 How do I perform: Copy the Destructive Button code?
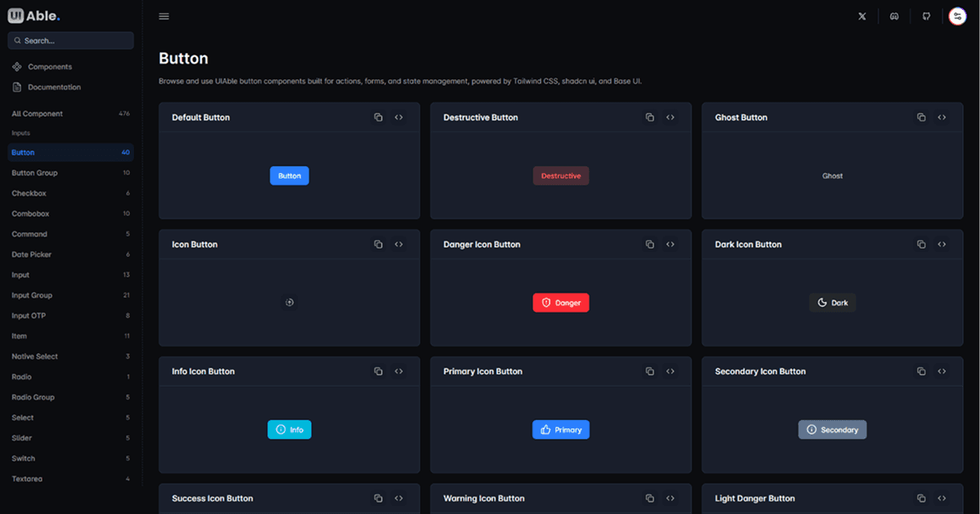click(x=650, y=117)
